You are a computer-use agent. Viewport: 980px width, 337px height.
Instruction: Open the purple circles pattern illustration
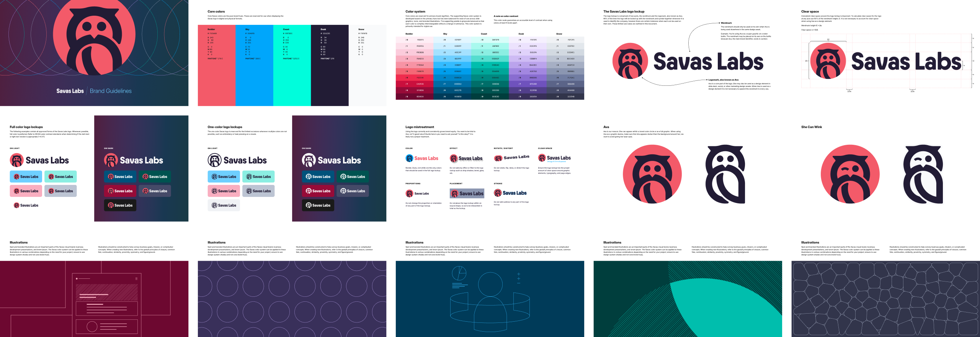point(292,299)
